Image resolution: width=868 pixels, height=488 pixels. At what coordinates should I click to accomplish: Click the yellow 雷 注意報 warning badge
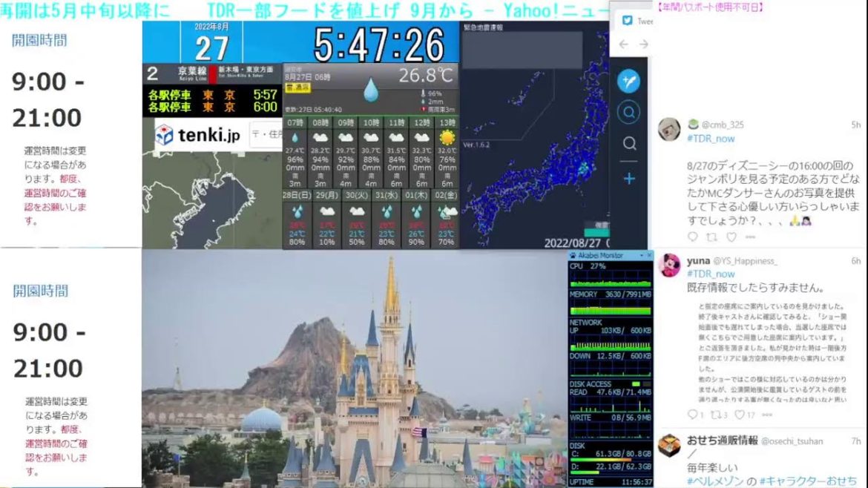click(297, 88)
